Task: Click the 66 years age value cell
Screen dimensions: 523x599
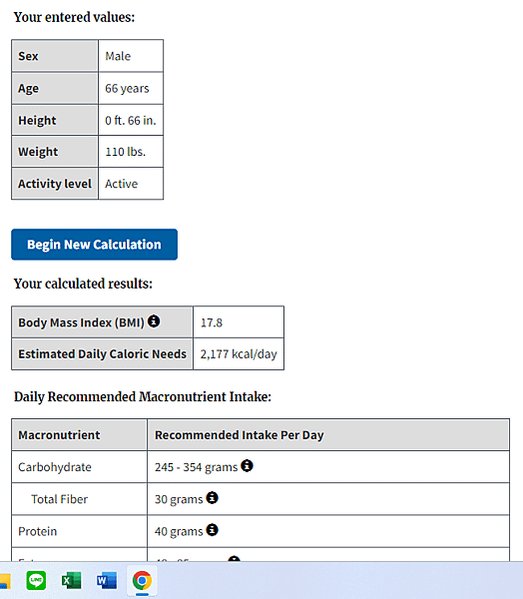Action: tap(131, 88)
